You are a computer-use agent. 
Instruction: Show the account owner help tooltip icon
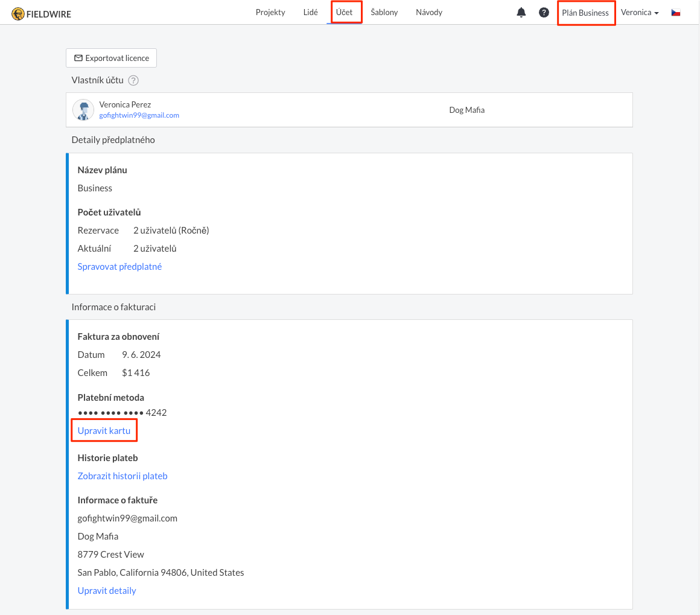(133, 80)
